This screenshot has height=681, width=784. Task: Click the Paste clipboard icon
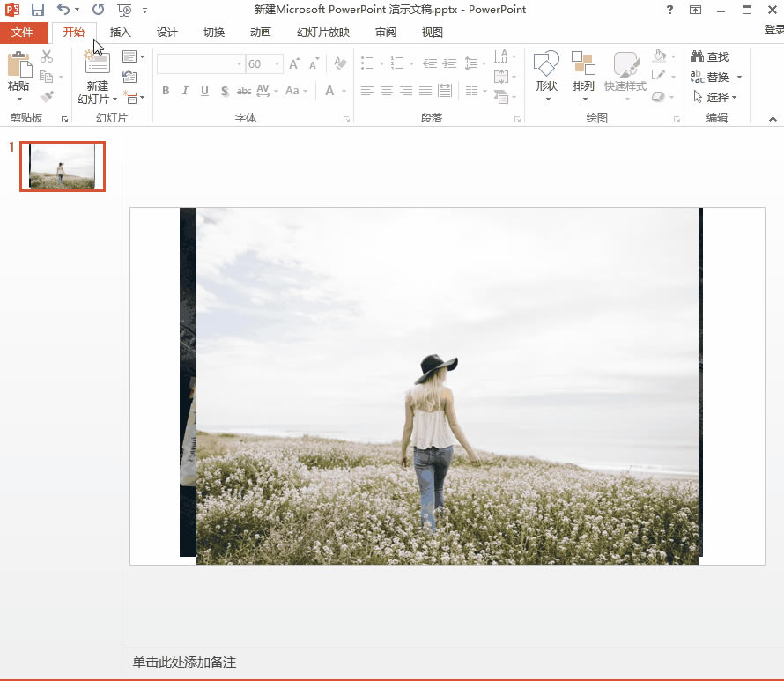(18, 64)
